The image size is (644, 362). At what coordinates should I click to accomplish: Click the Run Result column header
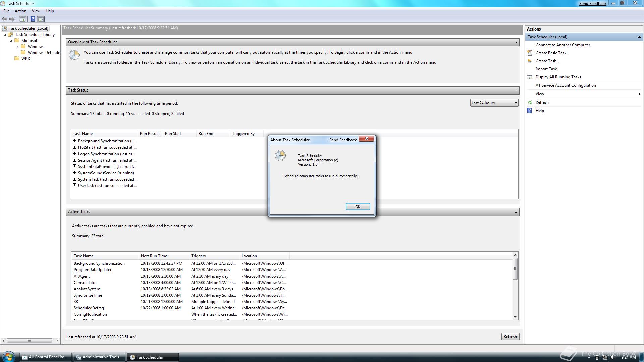150,134
